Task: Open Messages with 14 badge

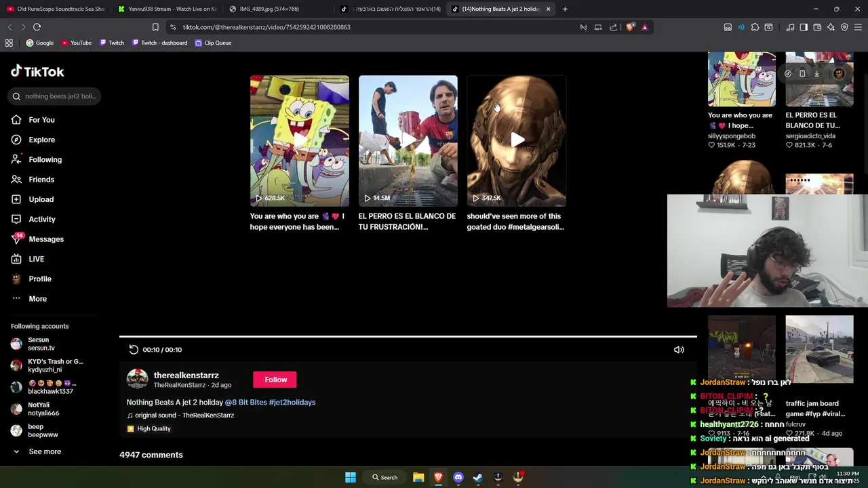Action: tap(37, 239)
